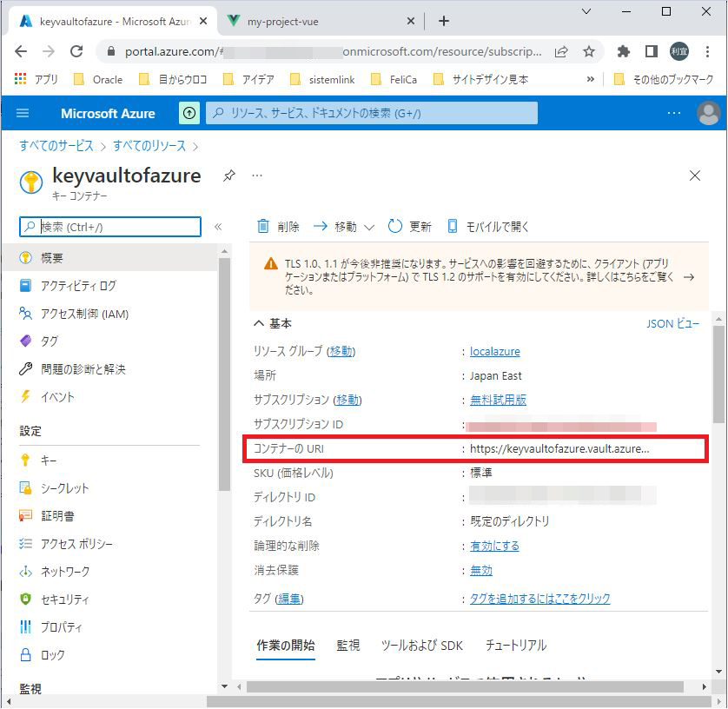Click 有効にする link for 論理的な削除
Viewport: 728px width, 709px height.
pos(494,546)
